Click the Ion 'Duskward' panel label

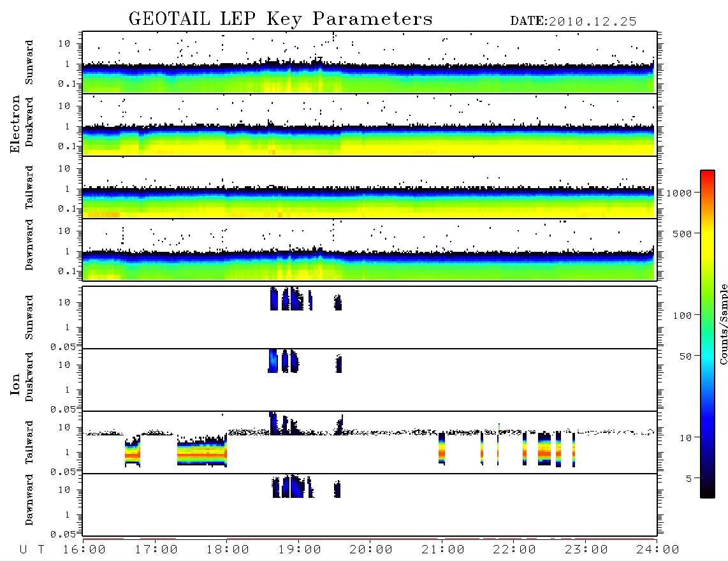tap(29, 377)
